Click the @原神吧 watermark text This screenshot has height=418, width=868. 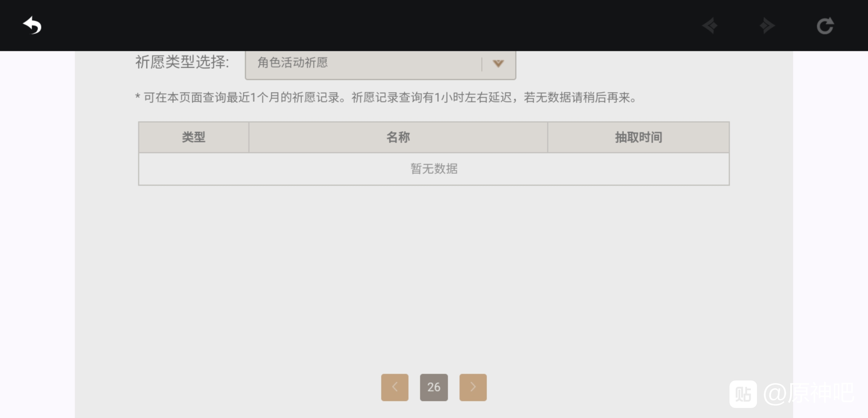coord(809,394)
